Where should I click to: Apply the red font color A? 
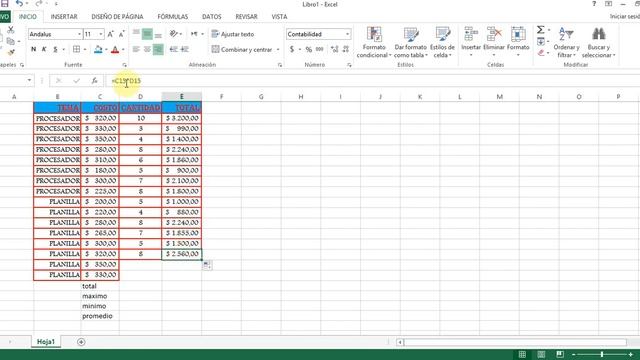(x=115, y=49)
